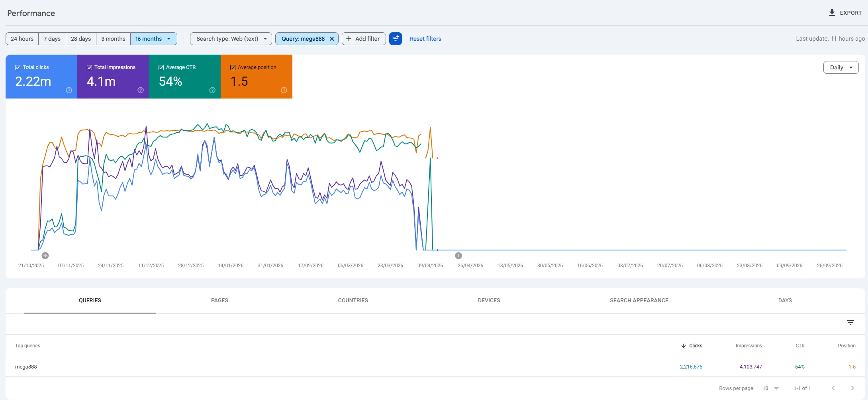Open the Daily granularity dropdown
The width and height of the screenshot is (868, 400).
[841, 67]
